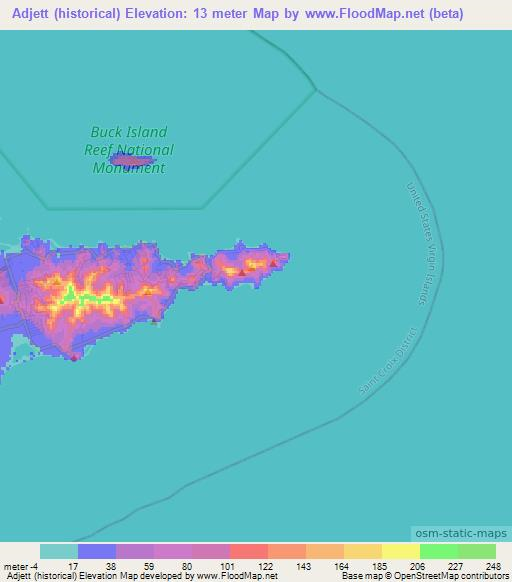Click the osm-static-maps attribution label
Screen dimensions: 512x582
coord(461,533)
